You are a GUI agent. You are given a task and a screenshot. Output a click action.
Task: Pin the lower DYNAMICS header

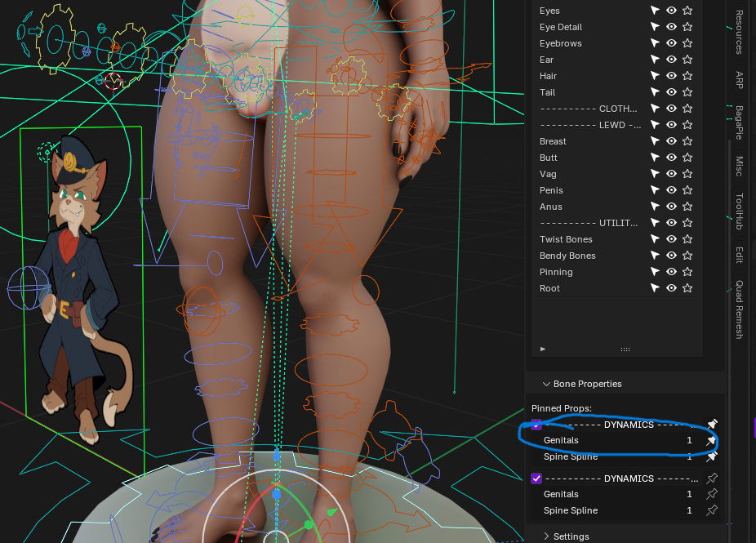click(x=712, y=478)
